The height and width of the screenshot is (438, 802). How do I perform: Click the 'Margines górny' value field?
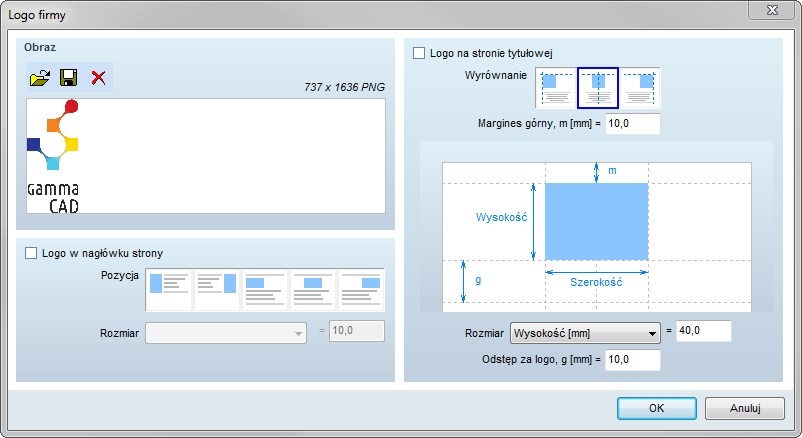pos(632,124)
